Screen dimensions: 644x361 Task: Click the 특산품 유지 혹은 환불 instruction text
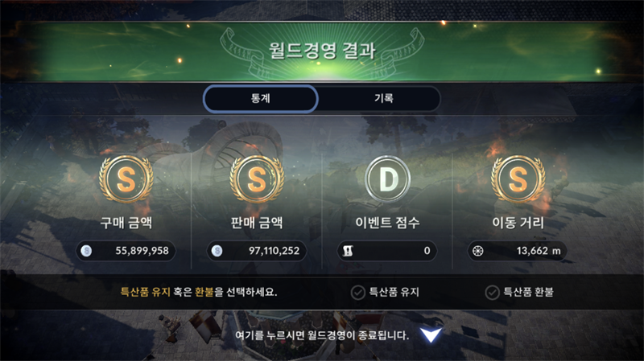point(199,292)
